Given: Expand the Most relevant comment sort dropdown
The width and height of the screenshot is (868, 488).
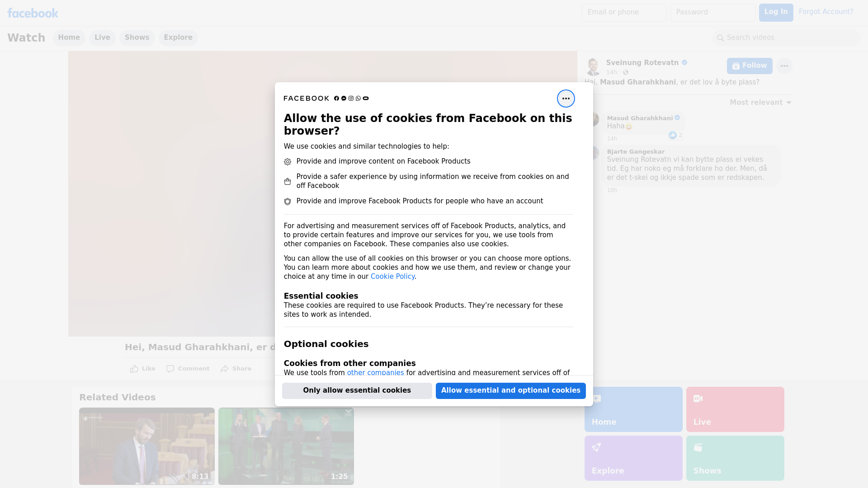Looking at the screenshot, I should [760, 103].
